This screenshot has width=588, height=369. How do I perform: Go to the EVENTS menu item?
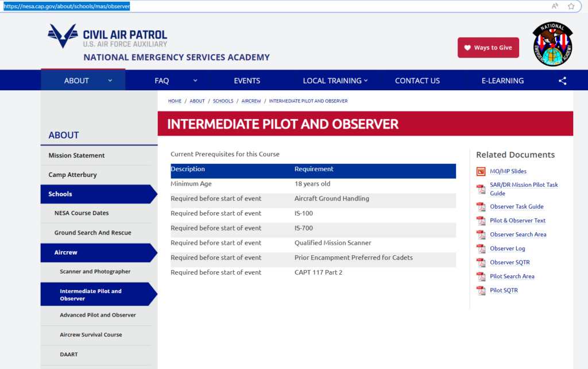click(x=247, y=80)
